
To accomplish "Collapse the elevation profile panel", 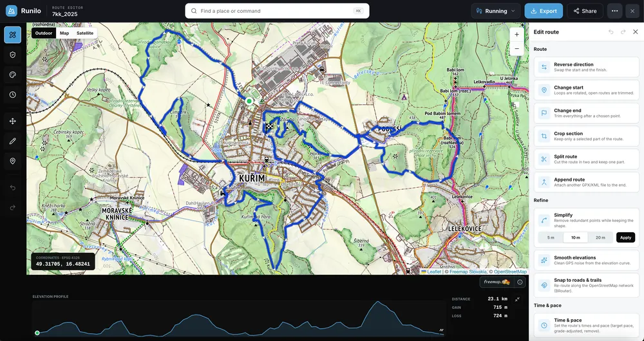I will point(518,299).
